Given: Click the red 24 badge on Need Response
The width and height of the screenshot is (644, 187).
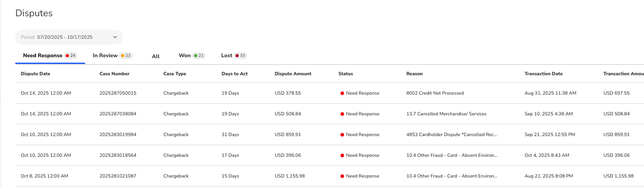Looking at the screenshot, I should coord(71,55).
